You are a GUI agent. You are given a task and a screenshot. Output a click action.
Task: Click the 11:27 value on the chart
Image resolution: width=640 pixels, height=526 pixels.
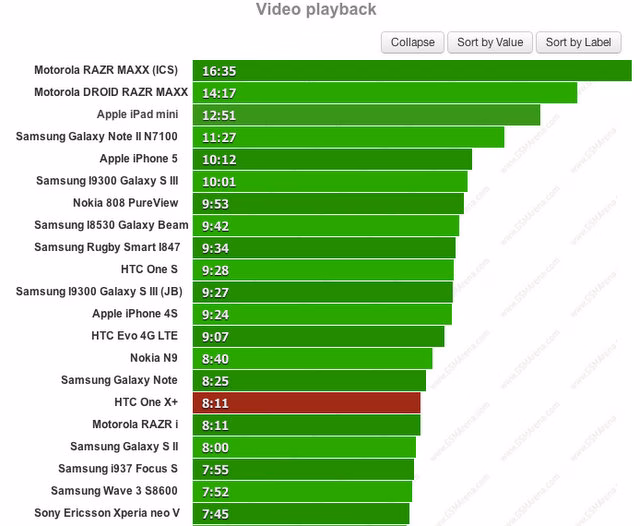point(219,138)
